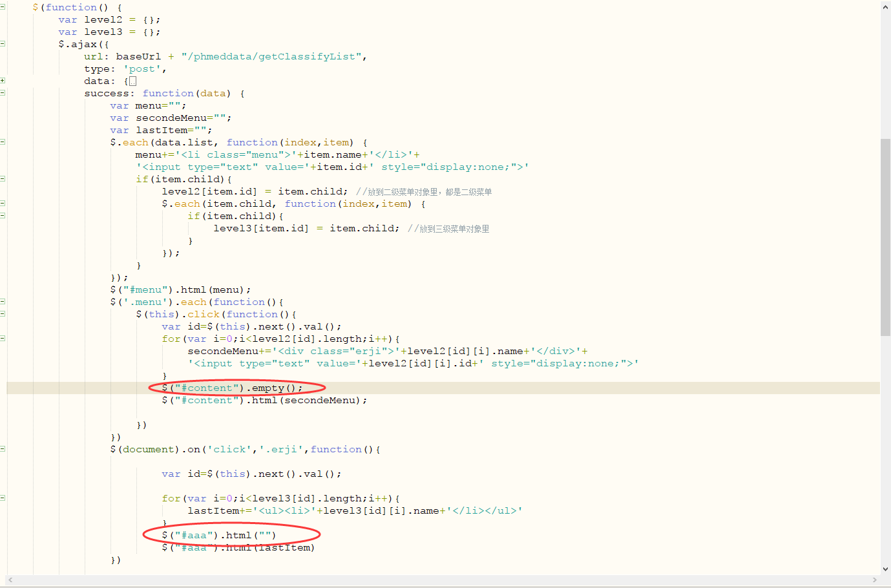The height and width of the screenshot is (588, 891).
Task: Click the inline collapsed marker after 'data: {'
Action: [132, 81]
